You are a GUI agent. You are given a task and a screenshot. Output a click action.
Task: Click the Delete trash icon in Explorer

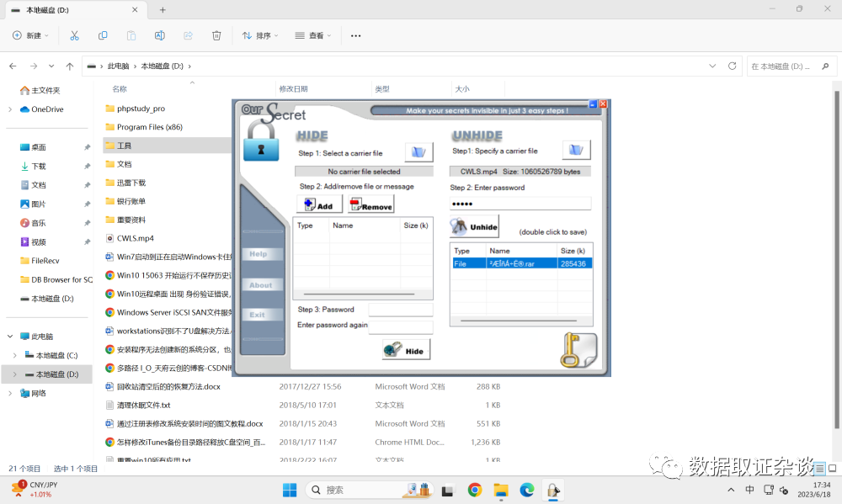pyautogui.click(x=216, y=35)
